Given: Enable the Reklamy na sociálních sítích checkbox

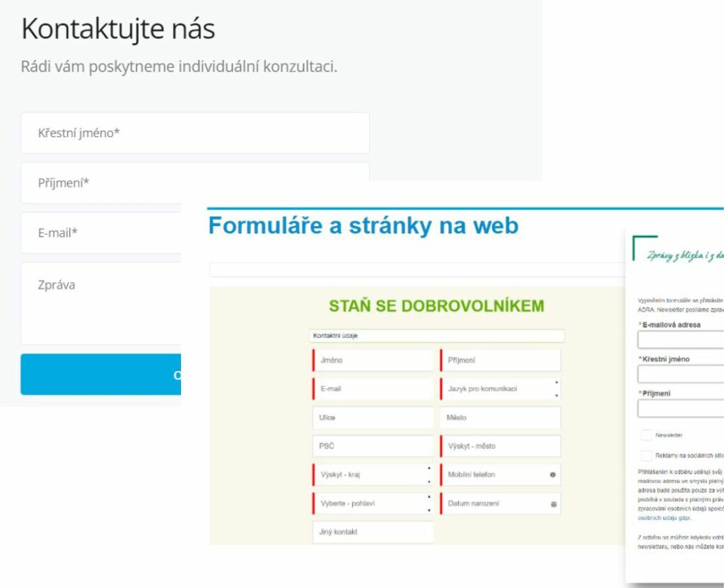Looking at the screenshot, I should tap(646, 456).
